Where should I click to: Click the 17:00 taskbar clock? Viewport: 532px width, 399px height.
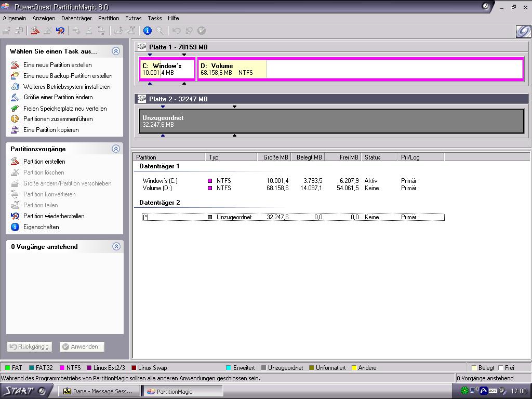[x=518, y=391]
